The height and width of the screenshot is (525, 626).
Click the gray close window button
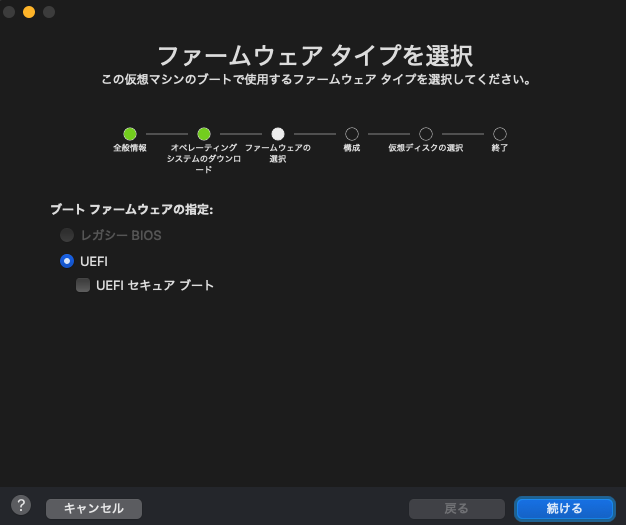point(9,12)
